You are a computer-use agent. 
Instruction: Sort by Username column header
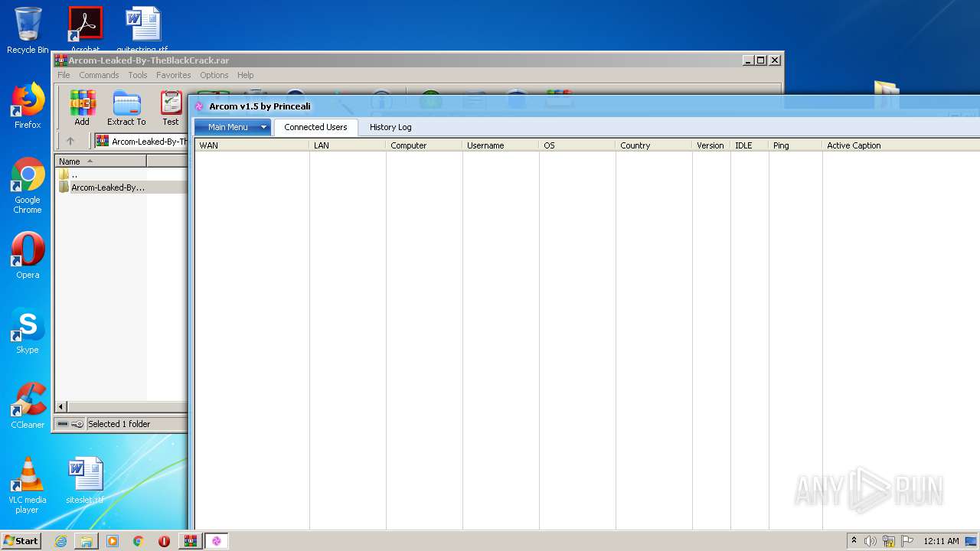click(501, 145)
